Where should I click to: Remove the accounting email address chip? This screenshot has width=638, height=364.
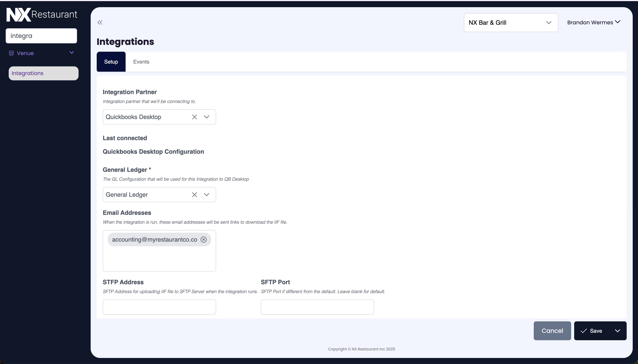coord(203,240)
